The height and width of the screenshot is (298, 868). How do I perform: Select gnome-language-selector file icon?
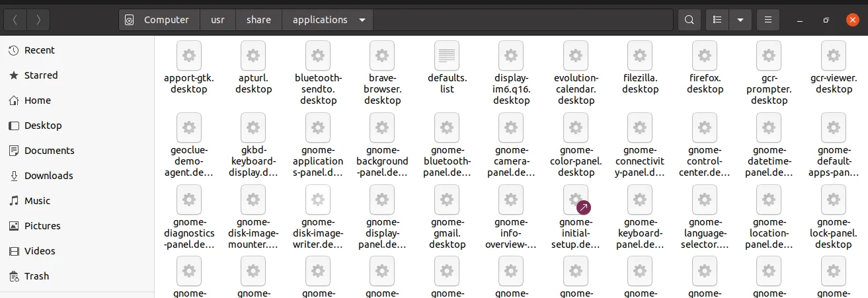[705, 198]
